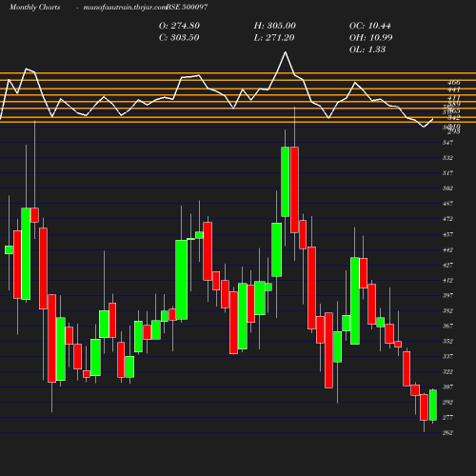Click the 307 price axis label

447,387
